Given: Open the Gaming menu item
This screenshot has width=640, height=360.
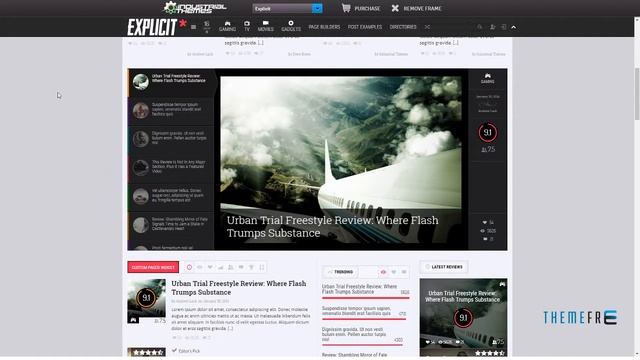Looking at the screenshot, I should pyautogui.click(x=227, y=27).
